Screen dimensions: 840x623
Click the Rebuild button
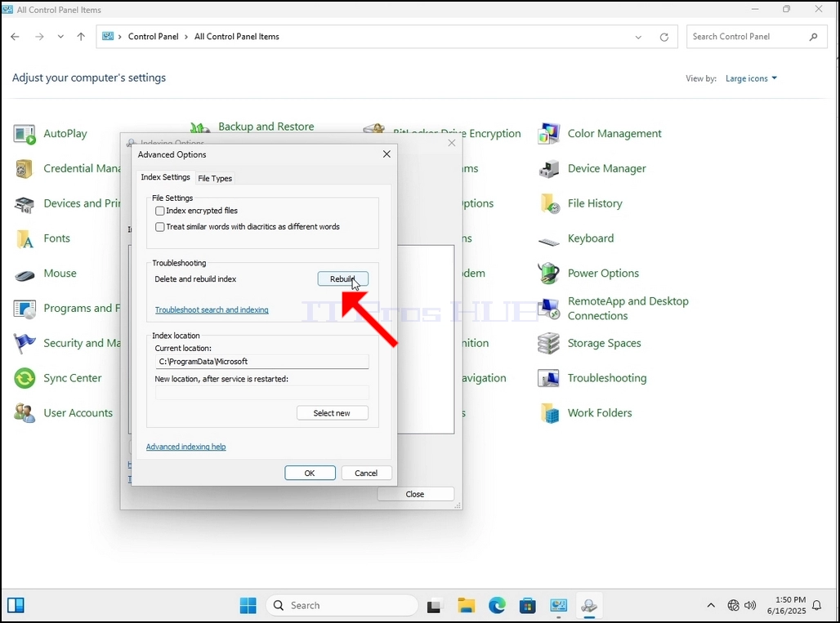pos(343,279)
